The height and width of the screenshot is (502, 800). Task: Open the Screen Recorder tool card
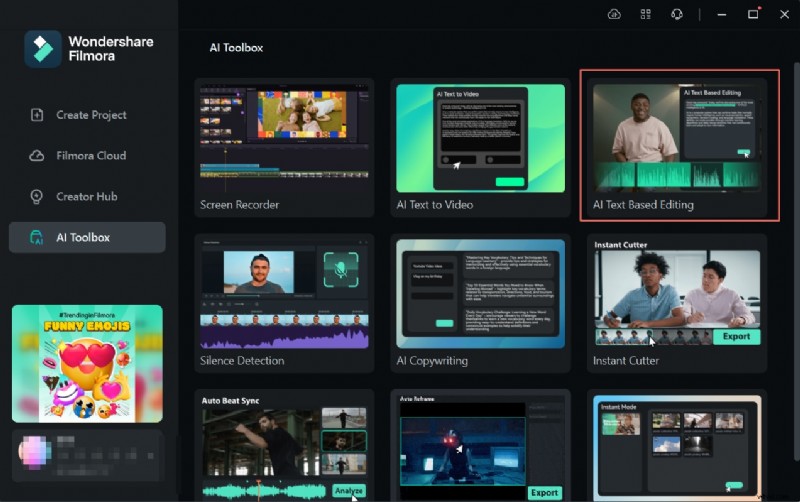pyautogui.click(x=284, y=148)
